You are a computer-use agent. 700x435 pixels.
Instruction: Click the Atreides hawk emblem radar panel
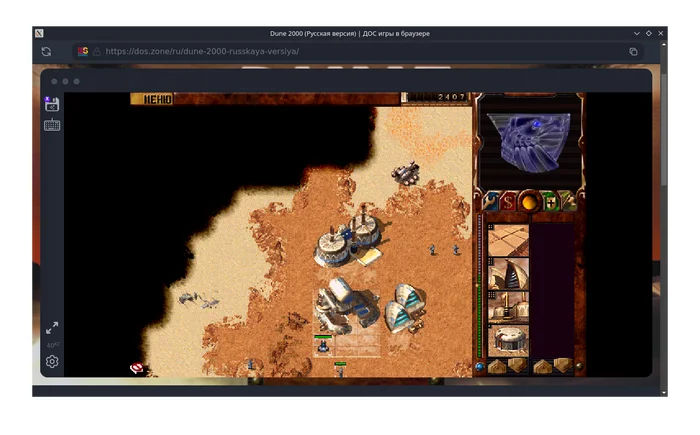(529, 141)
